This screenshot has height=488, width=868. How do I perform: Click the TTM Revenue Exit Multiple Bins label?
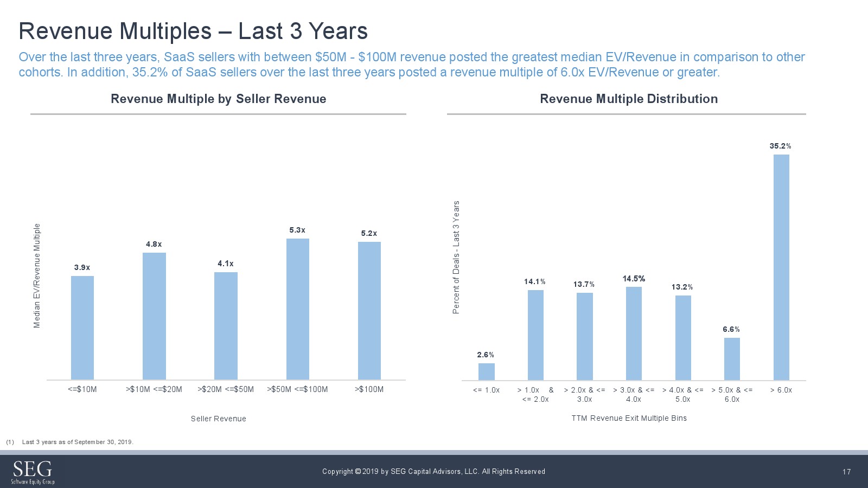pos(629,418)
